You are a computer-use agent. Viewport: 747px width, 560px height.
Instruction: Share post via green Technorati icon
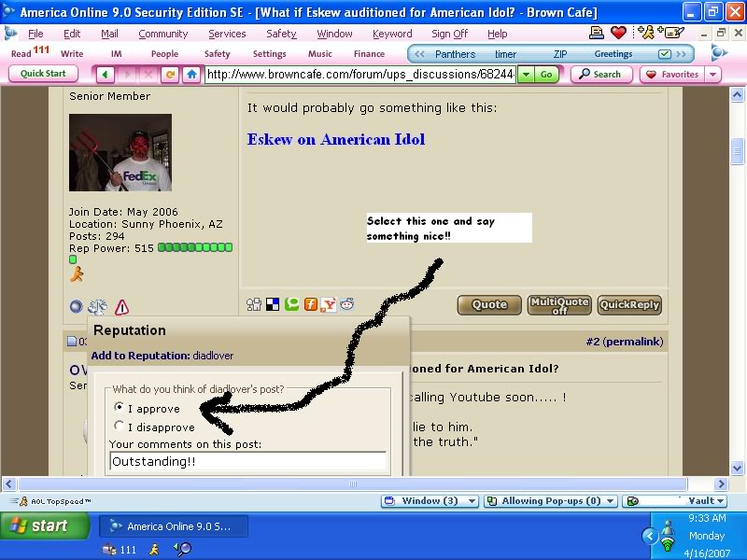[x=291, y=304]
